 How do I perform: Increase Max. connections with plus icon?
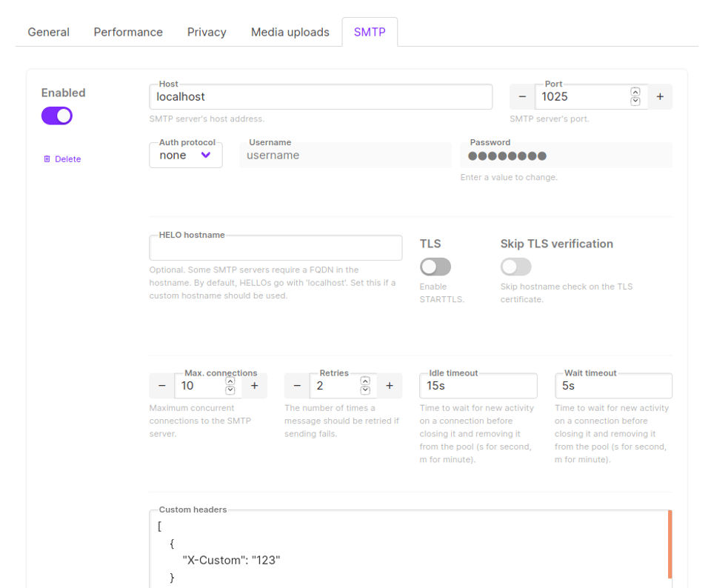click(254, 386)
